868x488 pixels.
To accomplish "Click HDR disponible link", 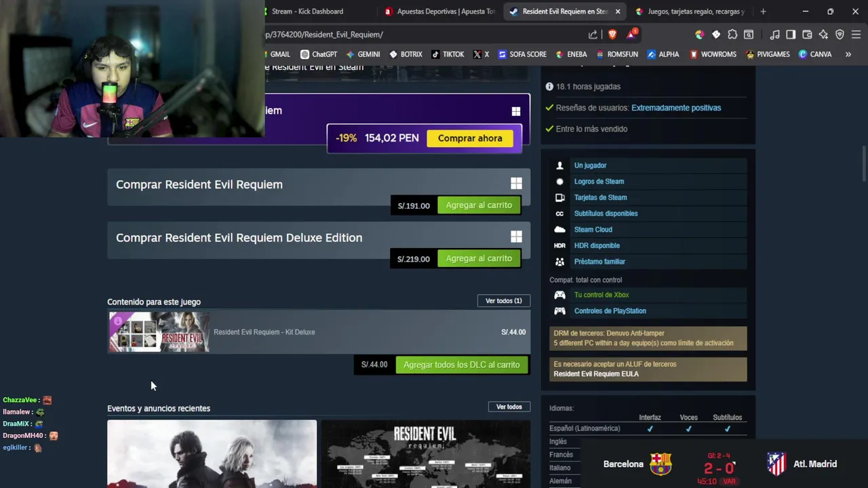I will tap(597, 245).
